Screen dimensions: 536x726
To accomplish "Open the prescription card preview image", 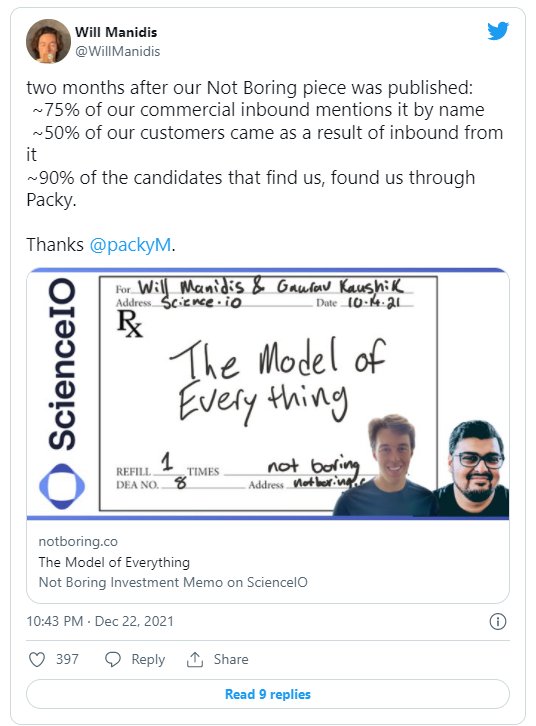I will [x=268, y=394].
